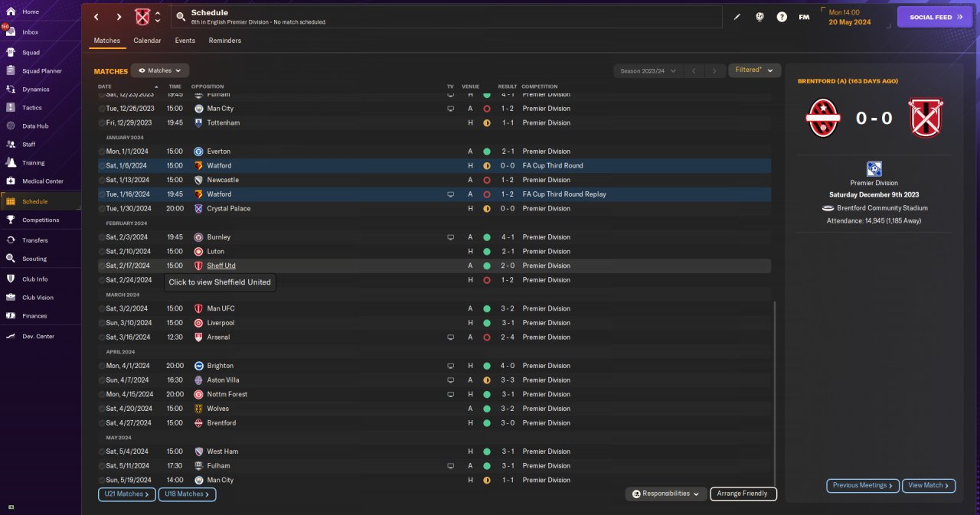Open the FM menu icon

point(804,17)
